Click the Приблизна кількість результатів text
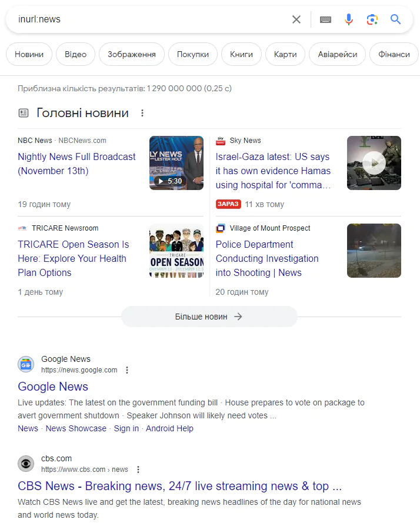This screenshot has width=420, height=526. coord(125,89)
